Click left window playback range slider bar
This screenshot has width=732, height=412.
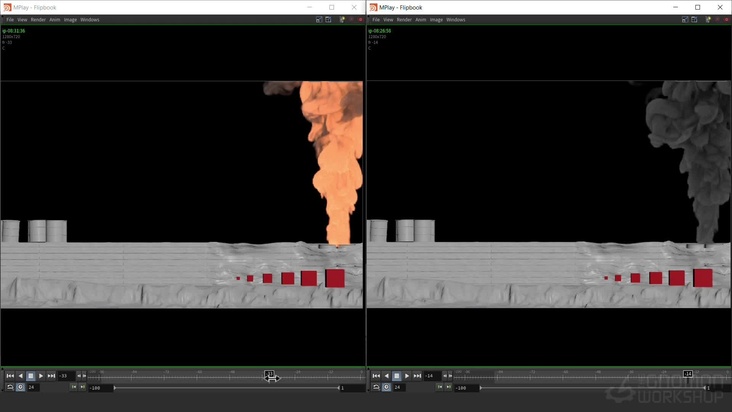click(227, 388)
